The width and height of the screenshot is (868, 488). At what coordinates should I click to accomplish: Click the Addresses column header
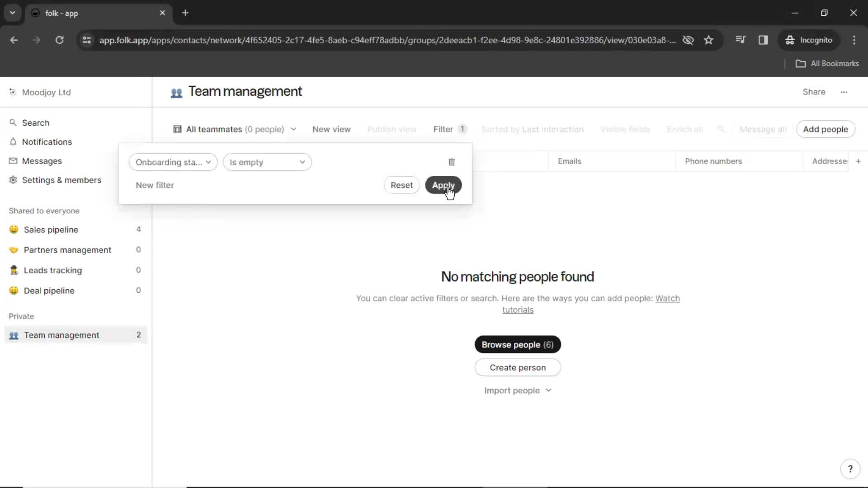point(826,161)
